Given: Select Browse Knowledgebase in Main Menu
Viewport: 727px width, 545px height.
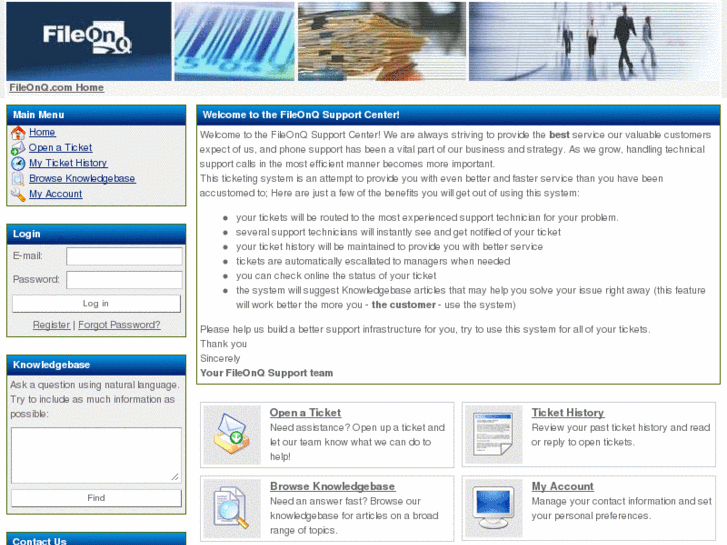Looking at the screenshot, I should tap(82, 179).
